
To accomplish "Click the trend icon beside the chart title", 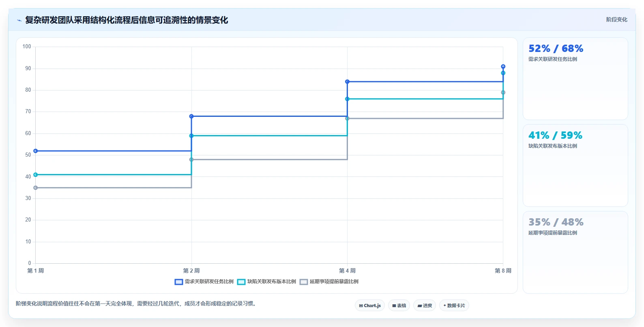I will click(x=19, y=20).
